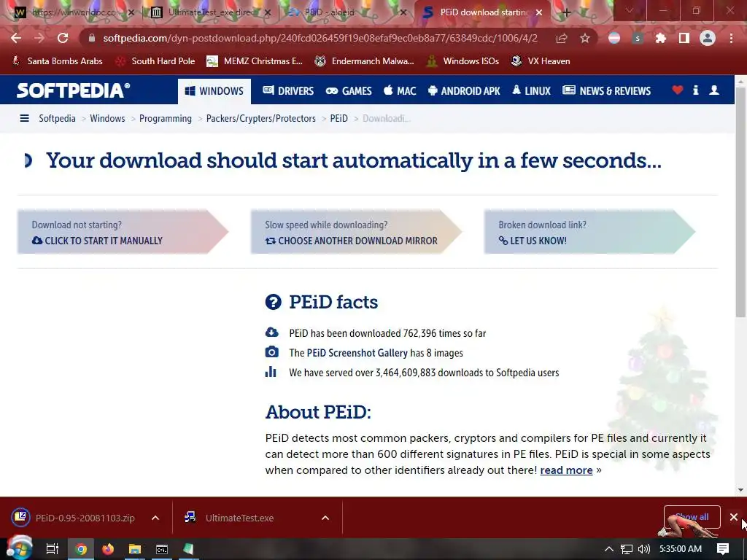Screen dimensions: 747x560
Task: Open the MEMZ Christmas bookmark
Action: [x=255, y=61]
